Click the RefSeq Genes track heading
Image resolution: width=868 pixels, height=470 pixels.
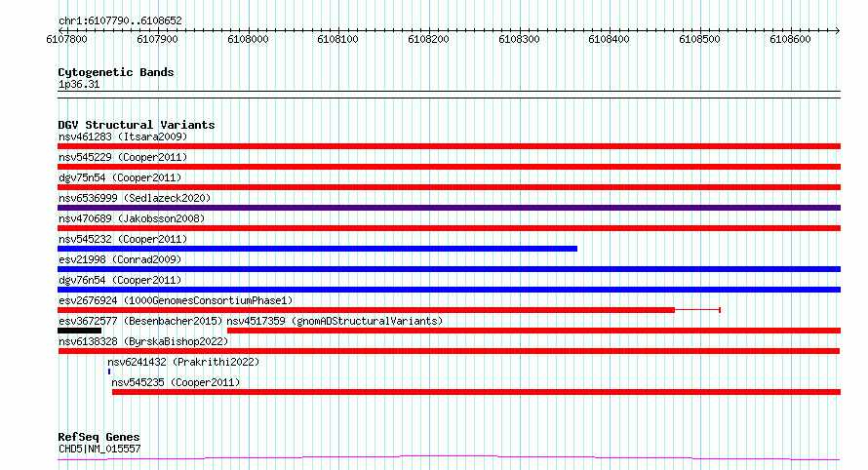pos(99,438)
